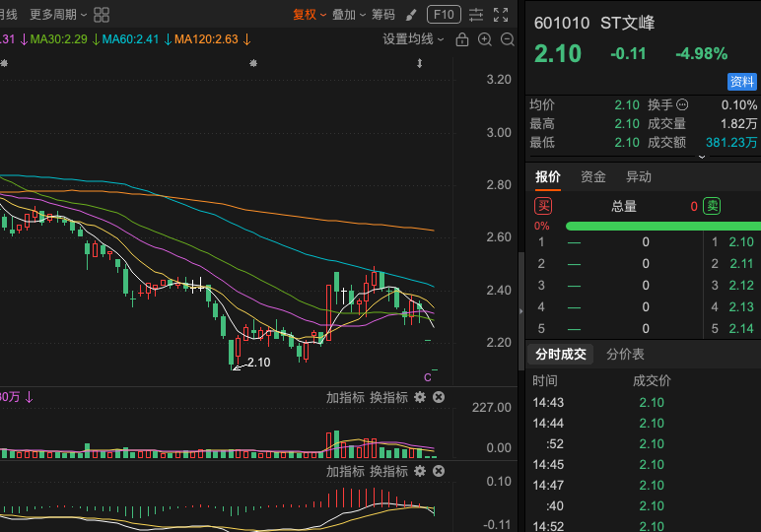761x532 pixels.
Task: Click the green 卖 sell icon
Action: pyautogui.click(x=712, y=206)
